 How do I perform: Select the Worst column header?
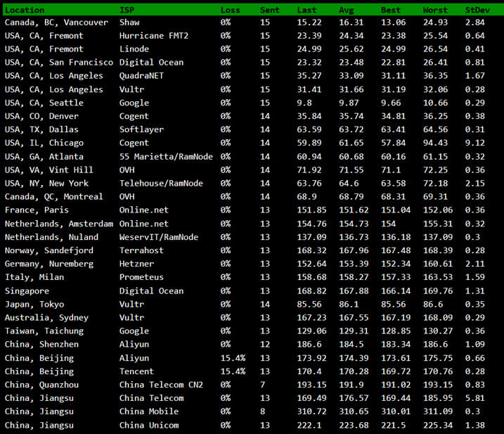point(435,10)
